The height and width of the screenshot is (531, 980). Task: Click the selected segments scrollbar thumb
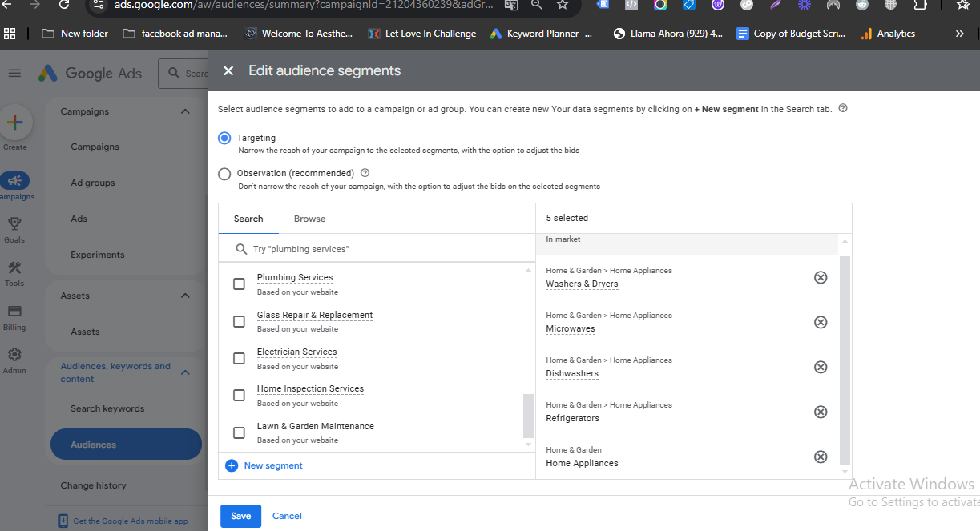tap(845, 360)
